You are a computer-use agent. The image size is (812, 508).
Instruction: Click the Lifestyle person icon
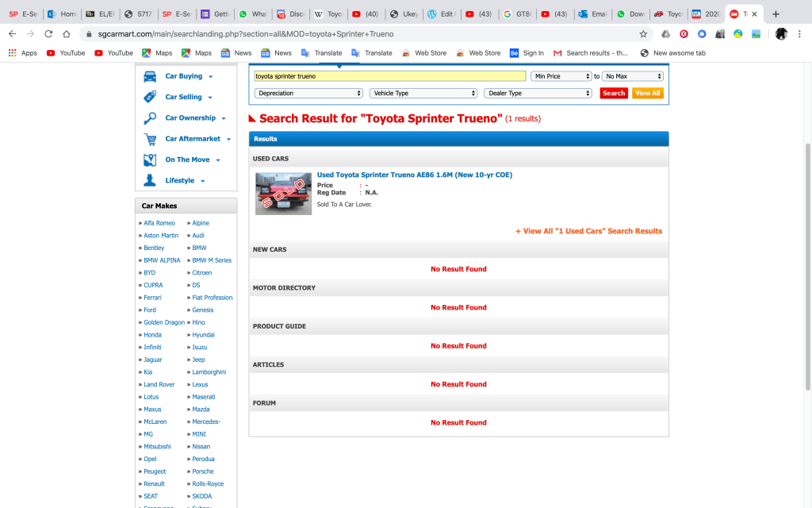click(x=150, y=180)
